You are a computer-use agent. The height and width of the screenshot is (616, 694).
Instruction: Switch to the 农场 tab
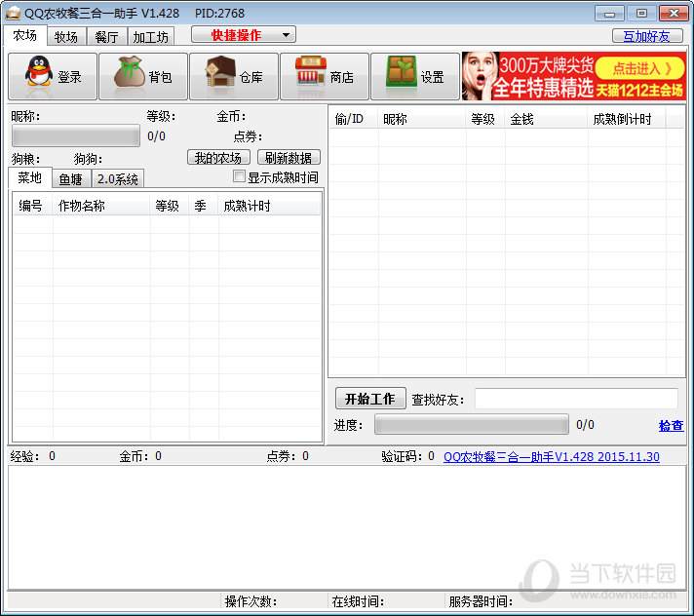(24, 35)
